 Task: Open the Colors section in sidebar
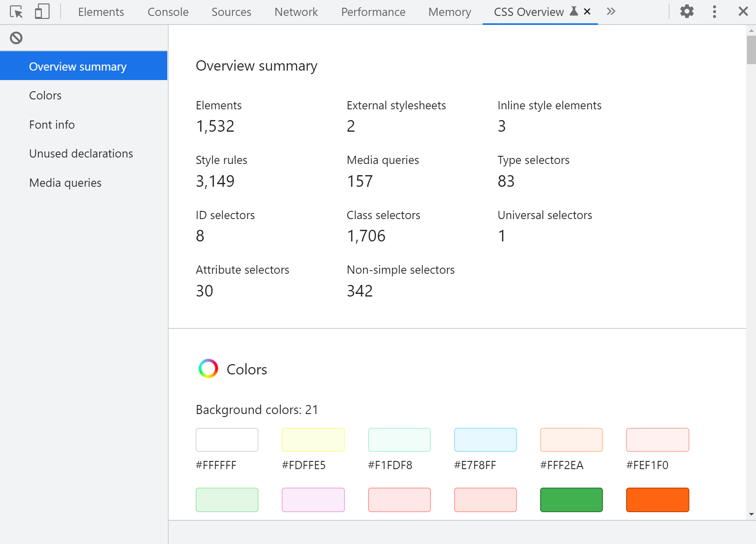[45, 95]
